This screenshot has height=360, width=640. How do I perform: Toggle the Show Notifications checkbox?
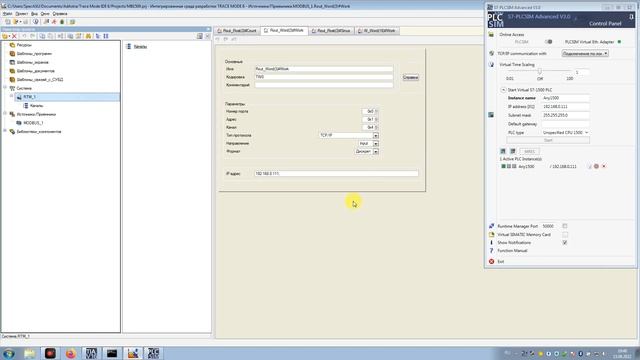(x=565, y=242)
